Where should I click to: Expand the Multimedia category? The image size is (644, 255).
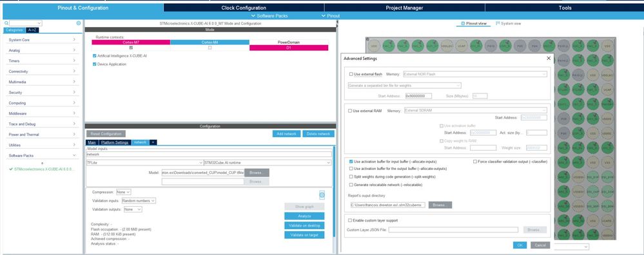[42, 82]
